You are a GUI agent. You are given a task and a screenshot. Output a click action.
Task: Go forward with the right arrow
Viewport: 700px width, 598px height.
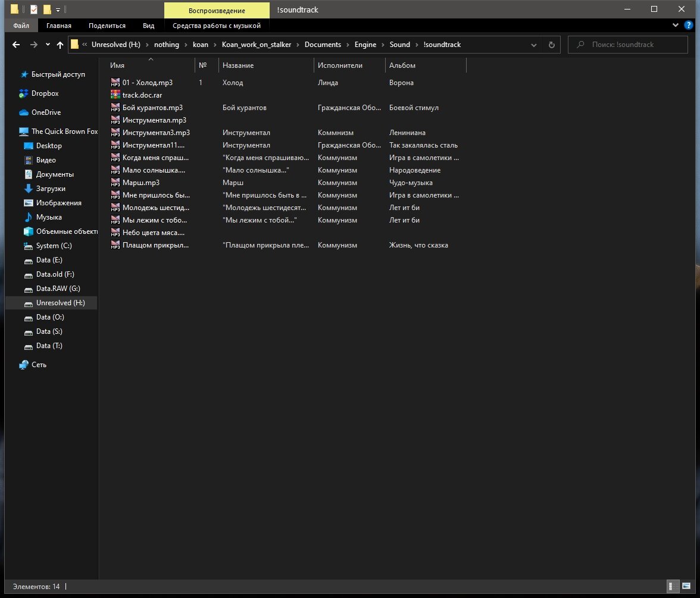[x=34, y=45]
